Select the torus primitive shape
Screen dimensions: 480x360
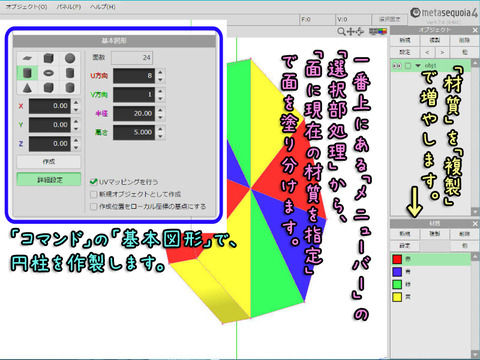pos(49,73)
